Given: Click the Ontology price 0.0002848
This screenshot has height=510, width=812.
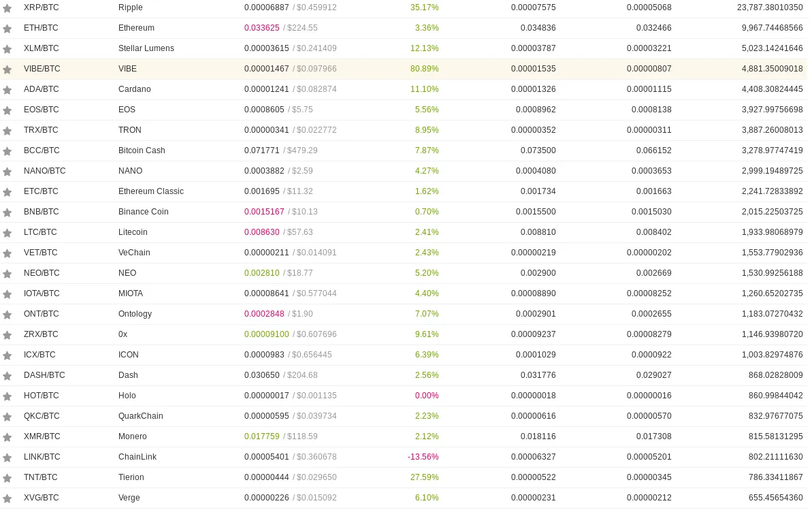Looking at the screenshot, I should 264,314.
